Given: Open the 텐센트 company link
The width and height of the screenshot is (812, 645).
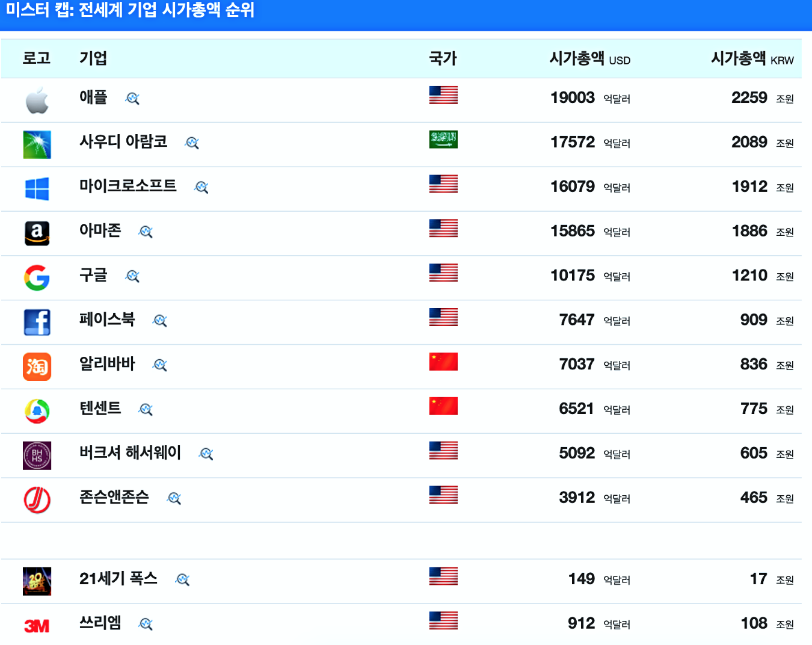Looking at the screenshot, I should coord(100,409).
